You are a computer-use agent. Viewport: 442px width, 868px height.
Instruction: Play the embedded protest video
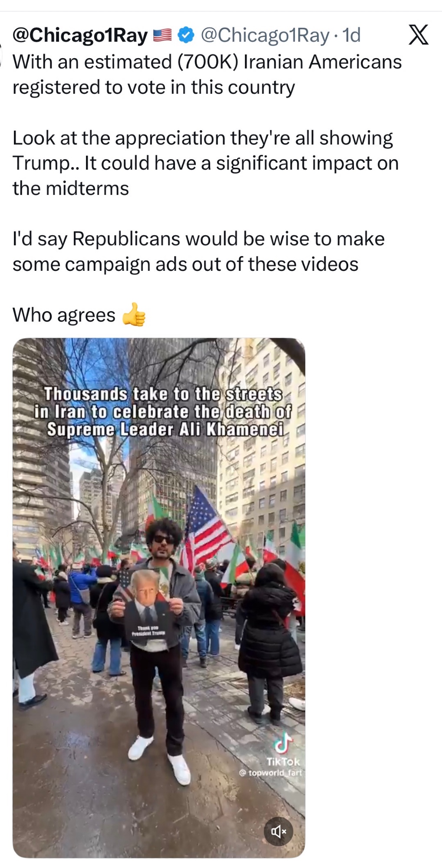[159, 598]
